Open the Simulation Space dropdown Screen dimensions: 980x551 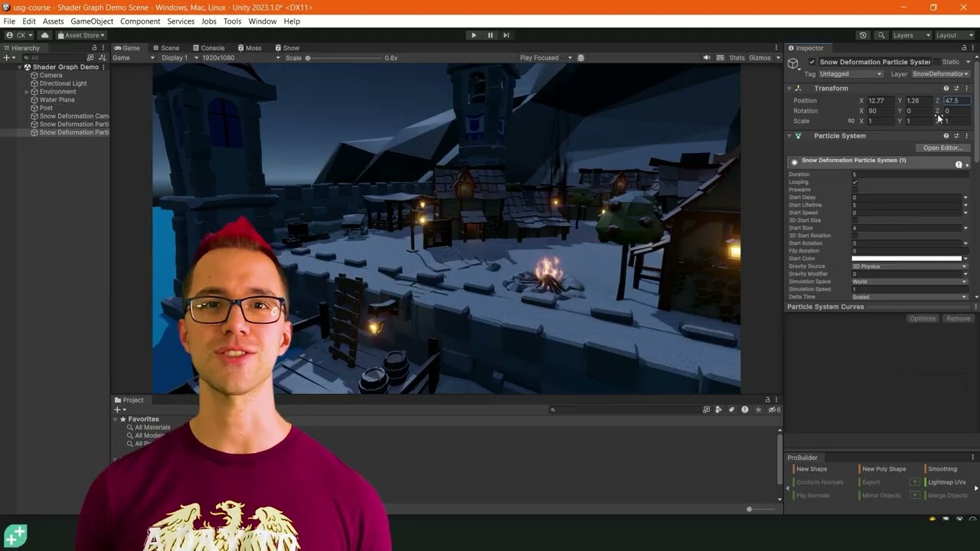point(910,282)
